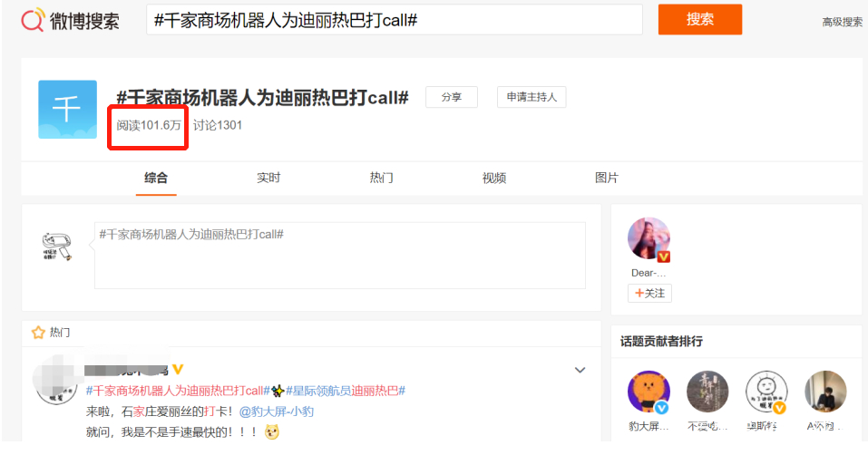The width and height of the screenshot is (868, 455).
Task: Click the blue 千 topic avatar
Action: point(67,110)
